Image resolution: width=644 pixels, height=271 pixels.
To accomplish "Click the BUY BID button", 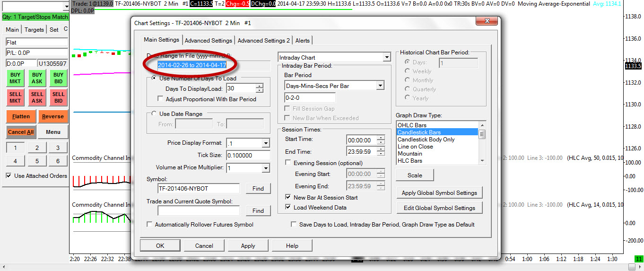I will [58, 78].
